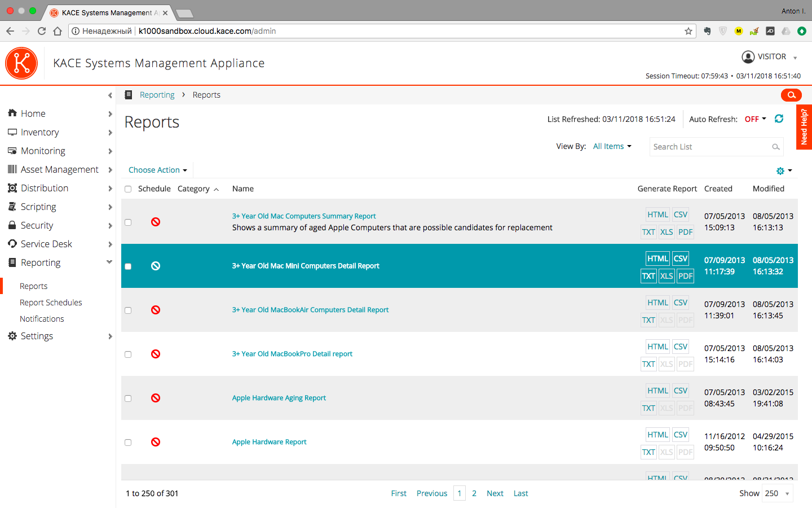Reload the page in the browser

[x=42, y=31]
